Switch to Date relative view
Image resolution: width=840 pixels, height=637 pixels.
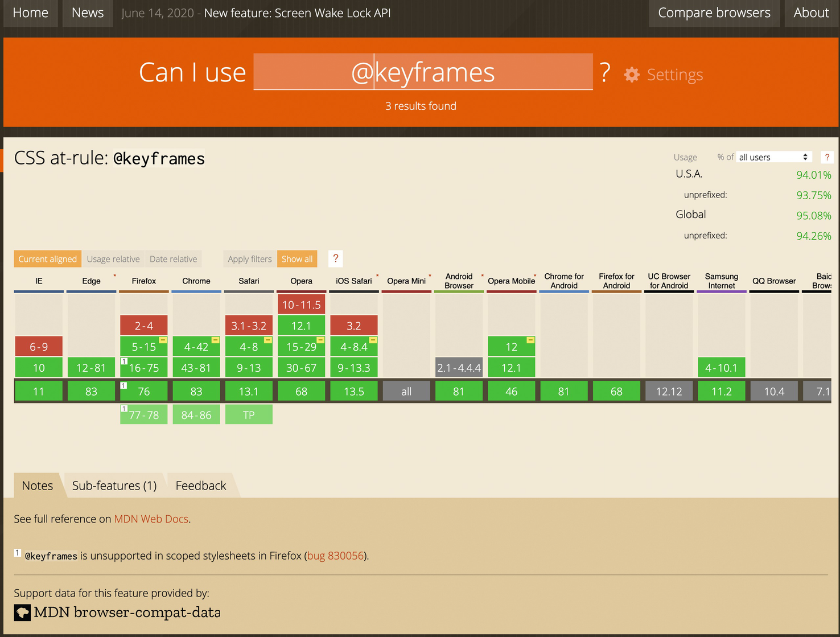tap(173, 259)
